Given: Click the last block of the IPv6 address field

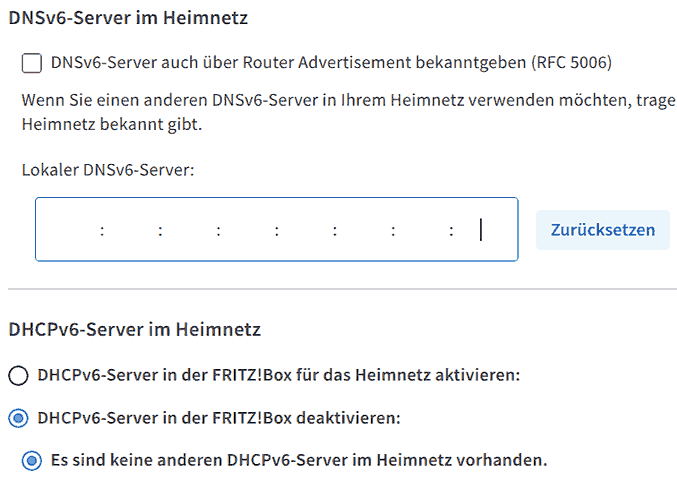Looking at the screenshot, I should [485, 230].
